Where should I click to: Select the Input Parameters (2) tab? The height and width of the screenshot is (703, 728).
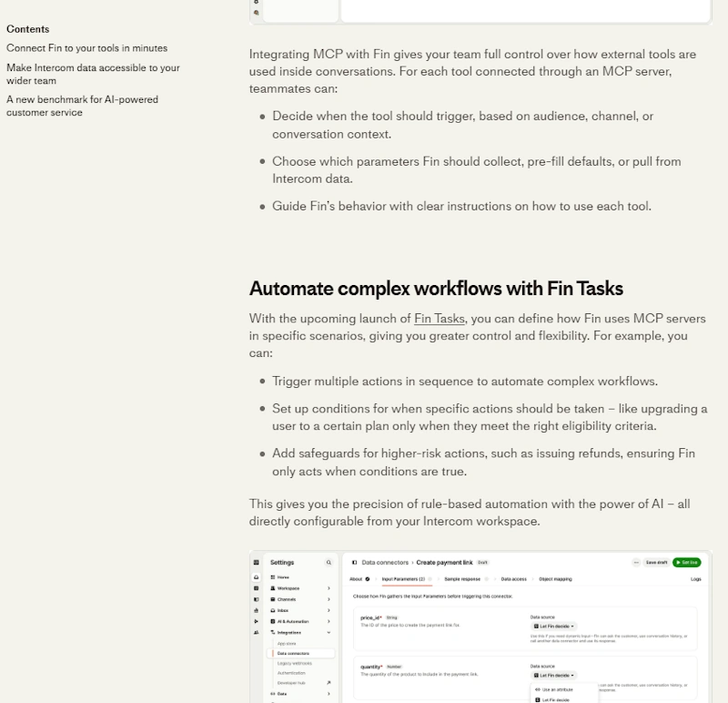click(x=403, y=579)
